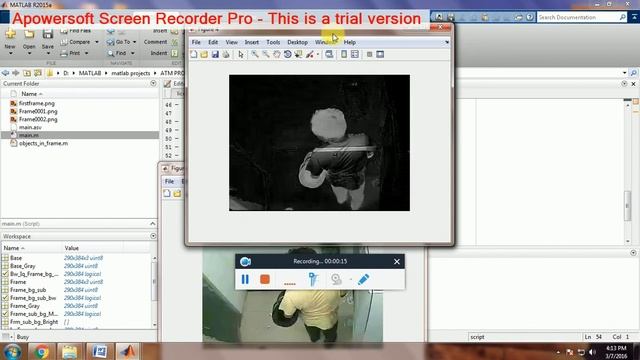Select the Zoom In tool in figure
Viewport: 640px width, 360px height.
(x=255, y=54)
